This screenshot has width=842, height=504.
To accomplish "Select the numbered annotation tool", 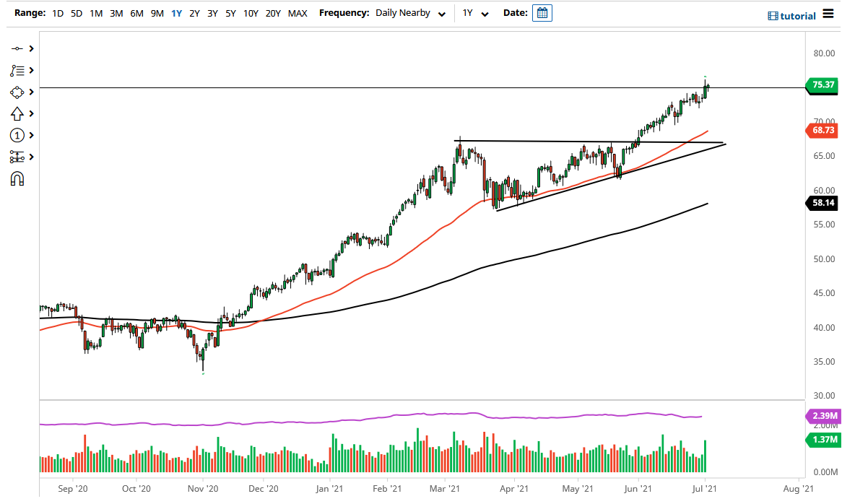I will (18, 135).
